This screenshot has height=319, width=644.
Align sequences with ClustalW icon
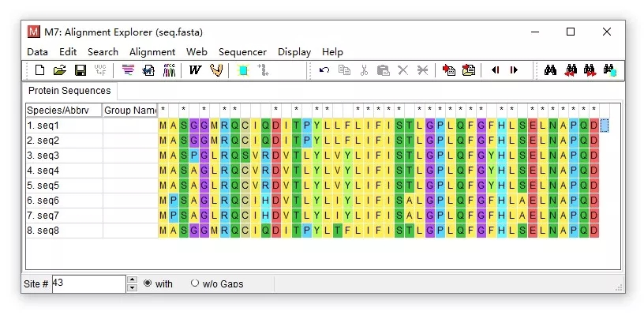pos(195,70)
